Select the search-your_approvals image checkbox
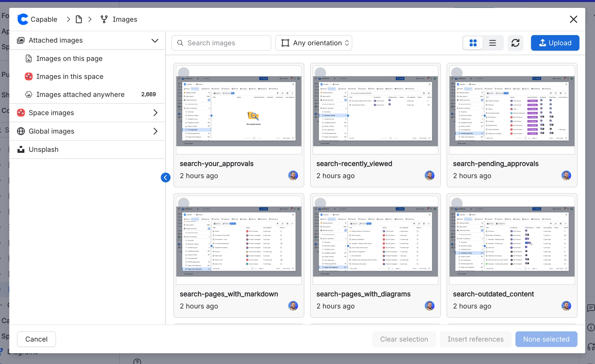595x364 pixels. (184, 73)
